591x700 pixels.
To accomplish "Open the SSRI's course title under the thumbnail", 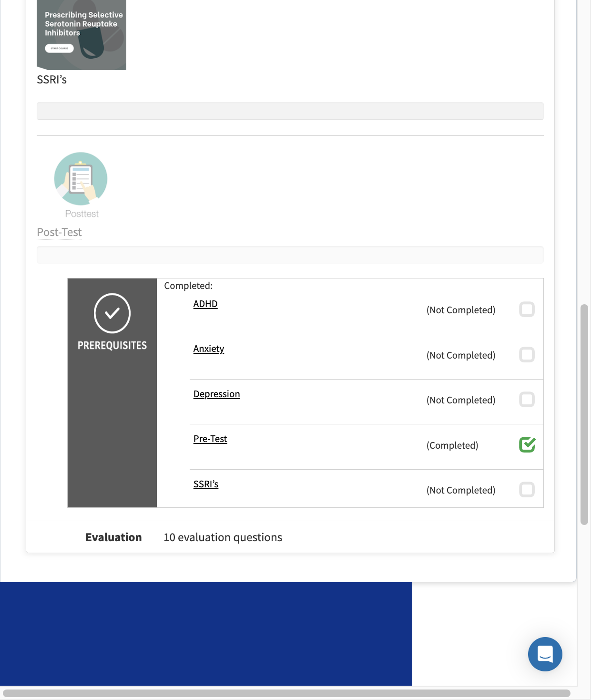I will (52, 80).
